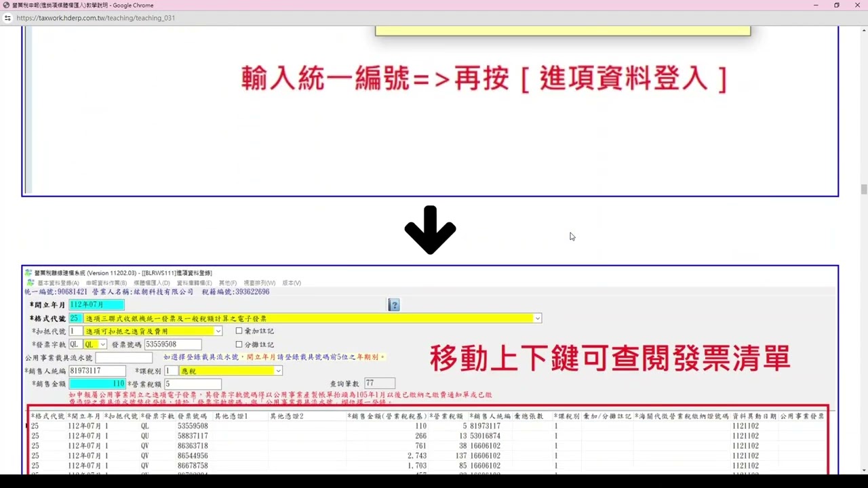Screen dimensions: 868x488
Task: Click the 資料異動日期 column header
Action: (754, 416)
